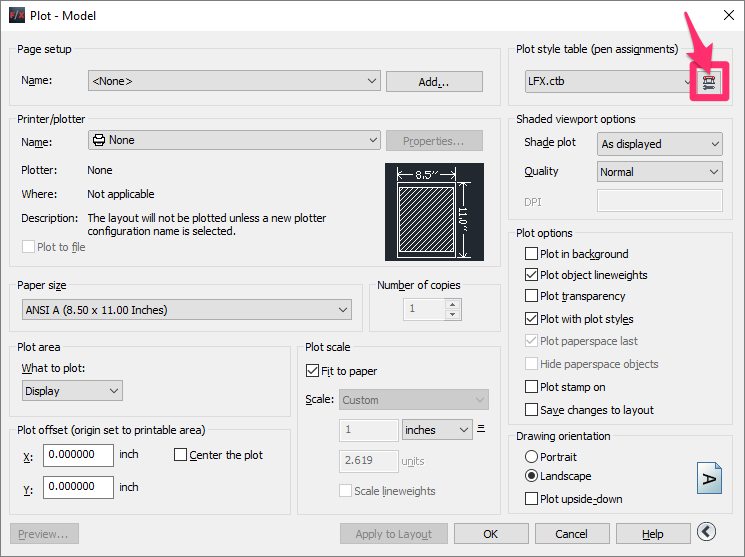Enable Plot stamp on

coord(531,386)
